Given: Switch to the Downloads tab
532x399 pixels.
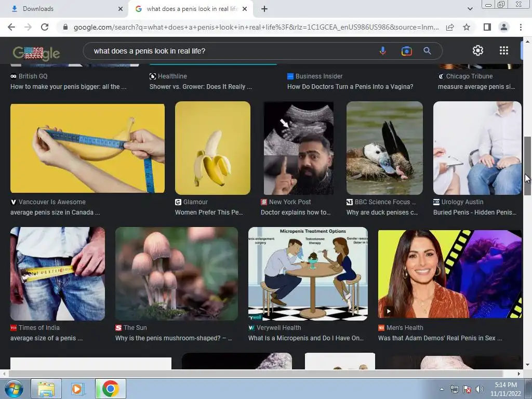Looking at the screenshot, I should [64, 9].
